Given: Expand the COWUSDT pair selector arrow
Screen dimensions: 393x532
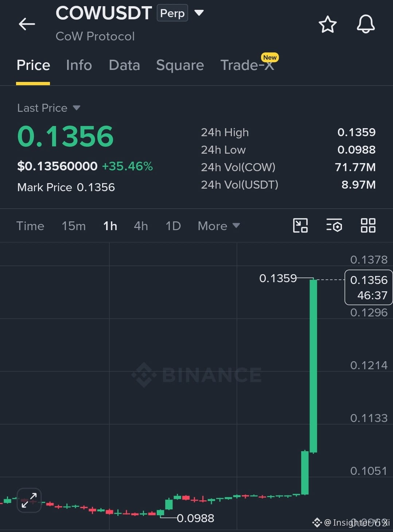Looking at the screenshot, I should pos(199,13).
